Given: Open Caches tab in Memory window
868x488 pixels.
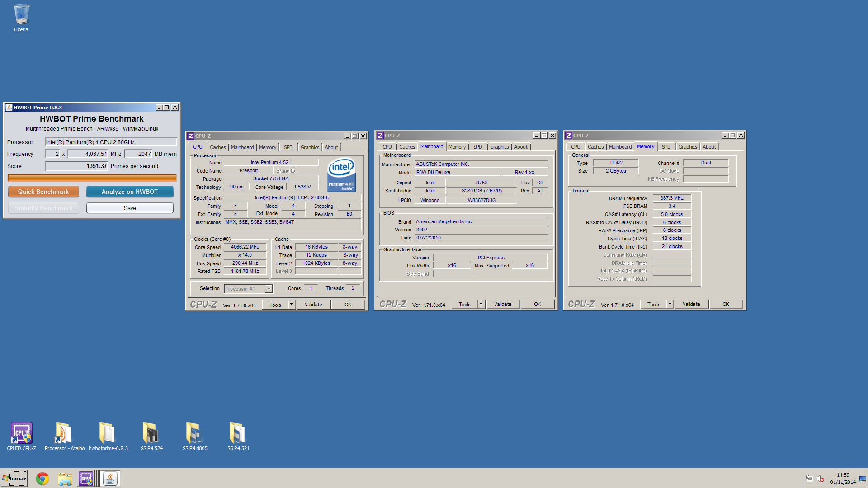Looking at the screenshot, I should [596, 147].
